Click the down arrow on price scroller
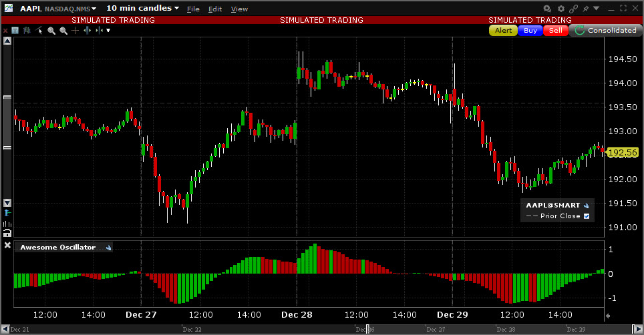This screenshot has height=335, width=644. coord(7,203)
